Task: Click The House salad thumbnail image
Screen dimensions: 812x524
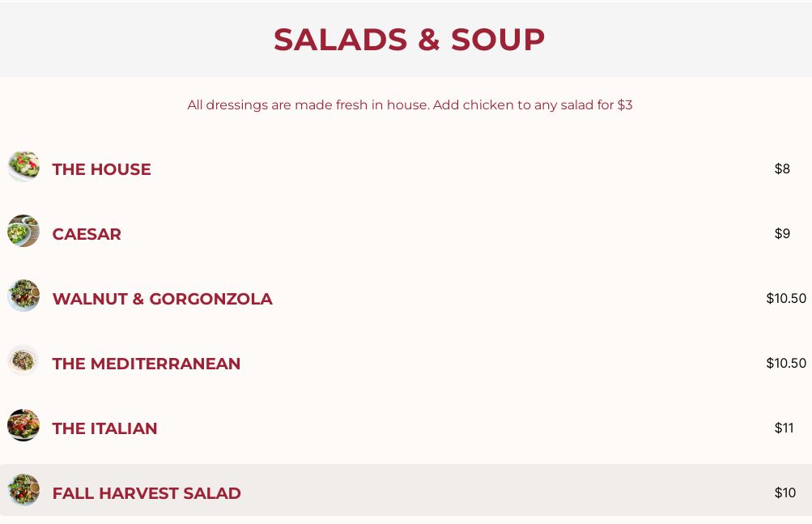Action: pyautogui.click(x=23, y=166)
